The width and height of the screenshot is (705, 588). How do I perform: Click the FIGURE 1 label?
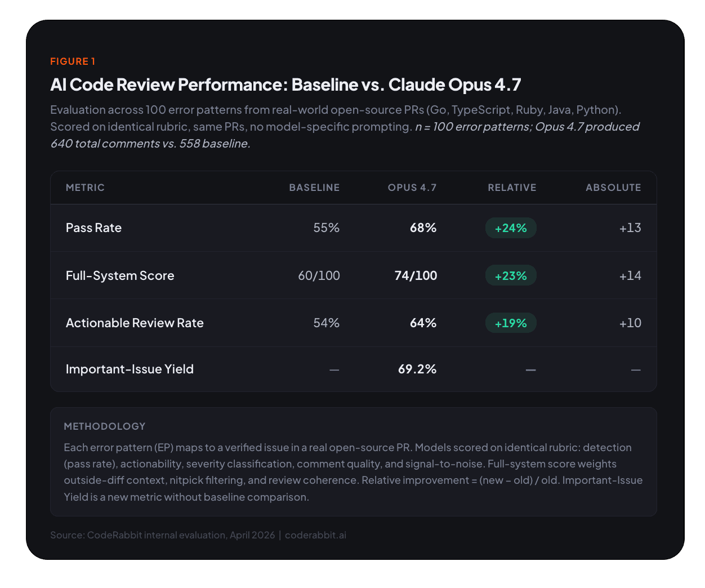(x=73, y=61)
